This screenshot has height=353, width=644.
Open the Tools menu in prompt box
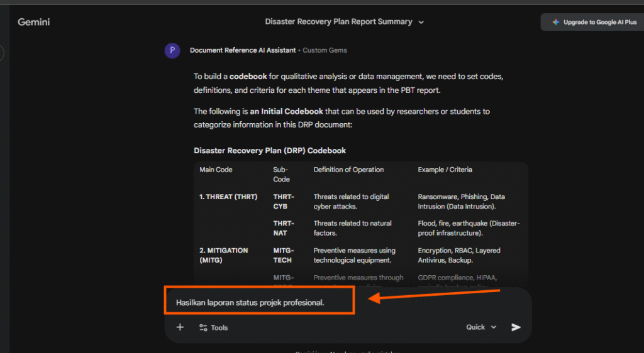click(x=214, y=327)
